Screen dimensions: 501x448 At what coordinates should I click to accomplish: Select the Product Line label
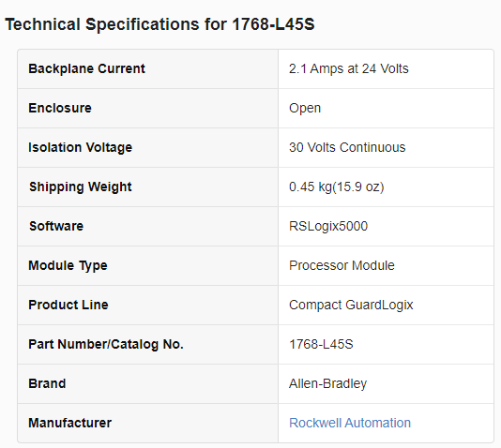[x=68, y=305]
